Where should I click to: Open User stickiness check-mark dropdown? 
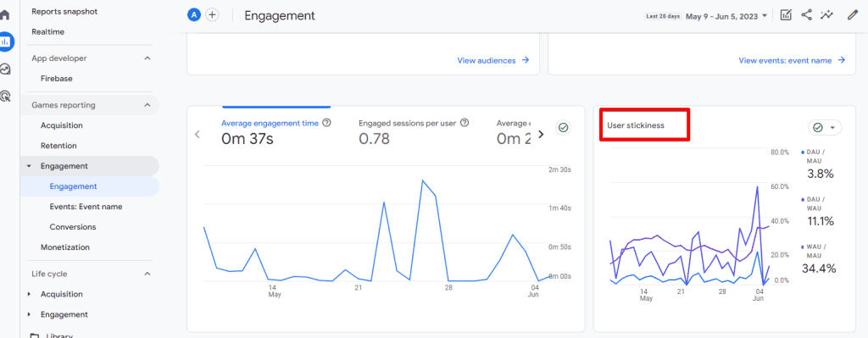825,128
